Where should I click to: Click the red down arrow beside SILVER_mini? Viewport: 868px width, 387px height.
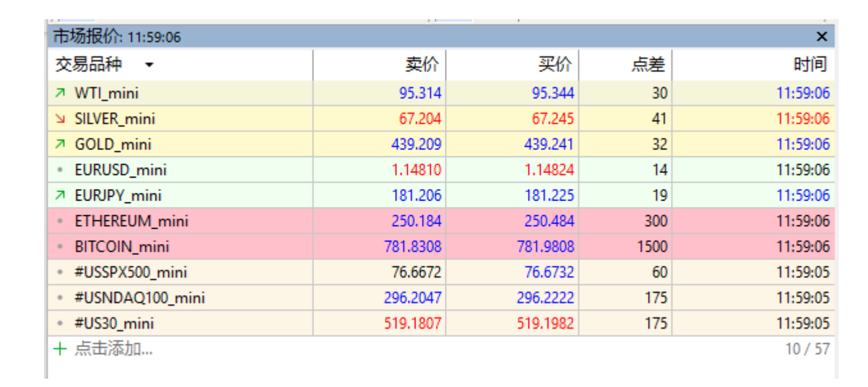tap(60, 119)
